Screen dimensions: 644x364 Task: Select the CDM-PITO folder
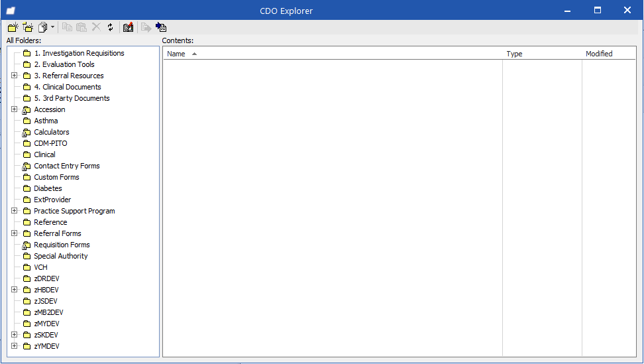click(50, 143)
